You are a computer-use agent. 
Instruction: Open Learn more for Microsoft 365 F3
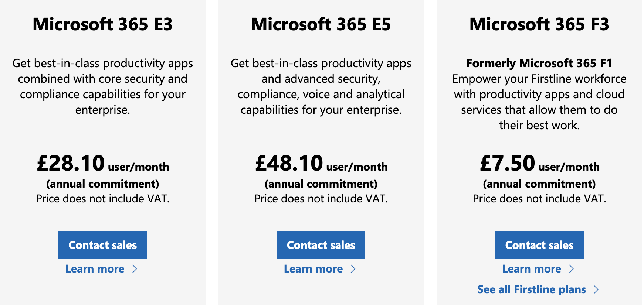coord(532,269)
